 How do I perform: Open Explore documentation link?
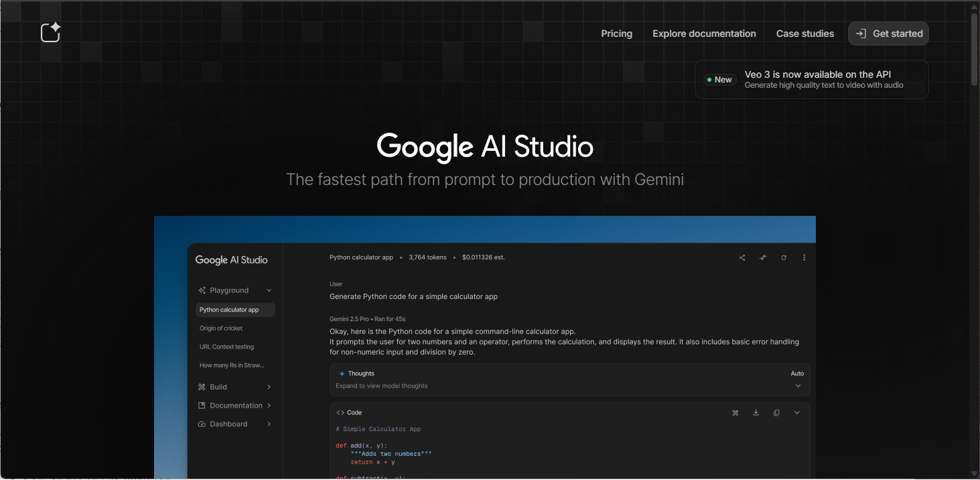point(704,34)
